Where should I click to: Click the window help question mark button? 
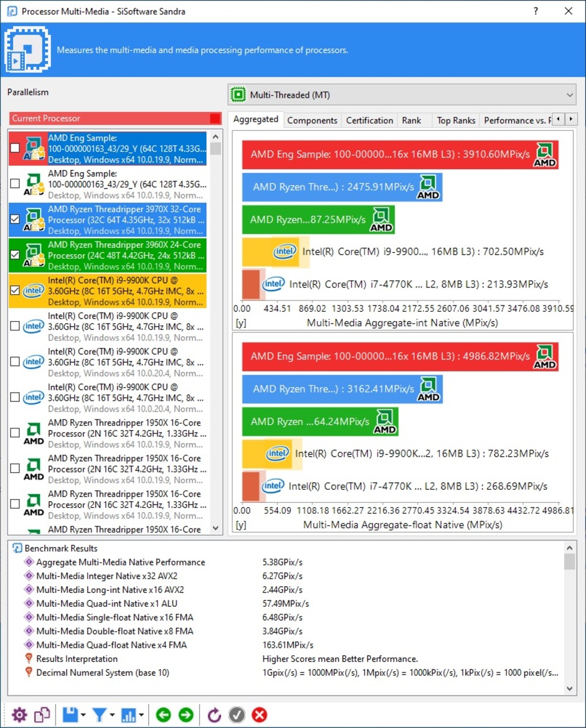536,11
